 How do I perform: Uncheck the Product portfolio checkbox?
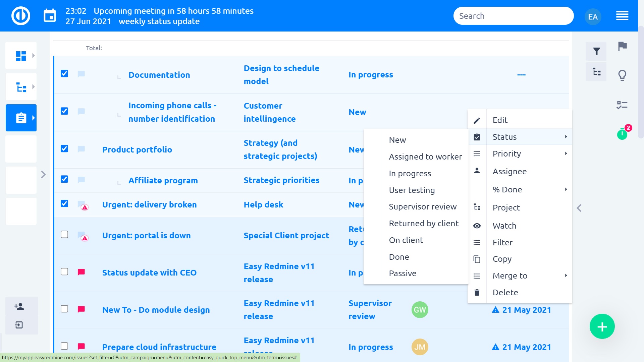(64, 148)
